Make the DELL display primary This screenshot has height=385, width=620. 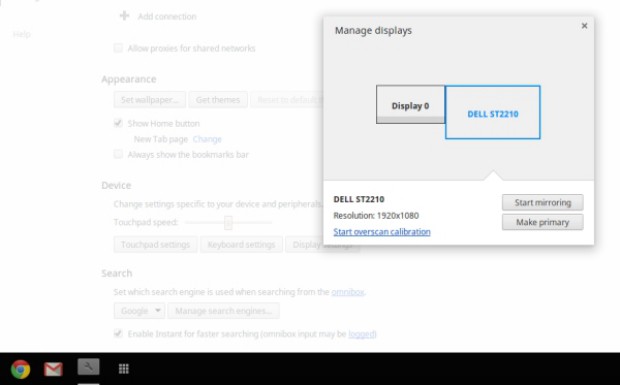click(x=542, y=222)
